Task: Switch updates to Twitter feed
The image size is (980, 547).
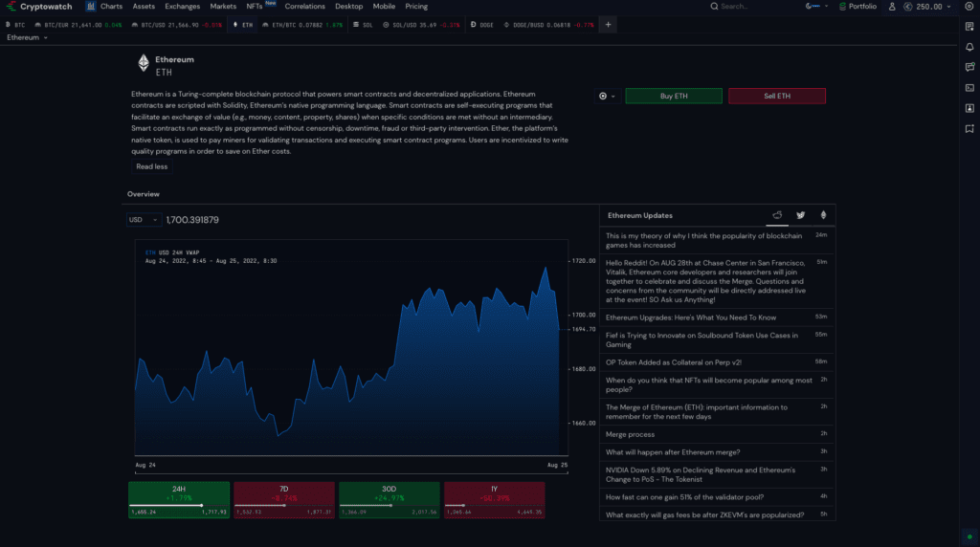Action: tap(801, 215)
